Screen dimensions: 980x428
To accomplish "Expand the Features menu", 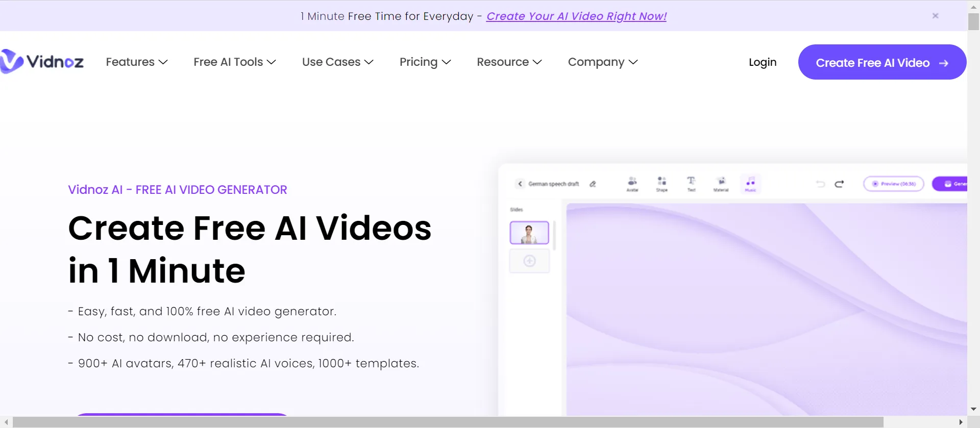I will point(137,62).
